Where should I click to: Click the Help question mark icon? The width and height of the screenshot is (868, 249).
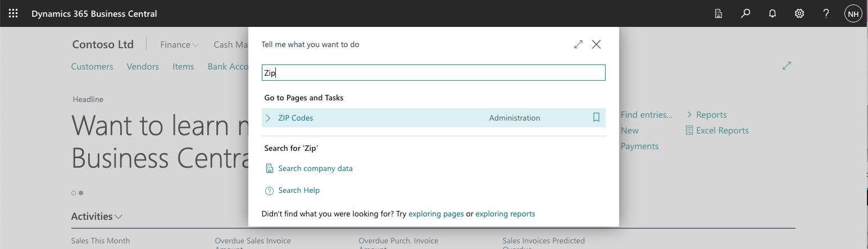[826, 13]
